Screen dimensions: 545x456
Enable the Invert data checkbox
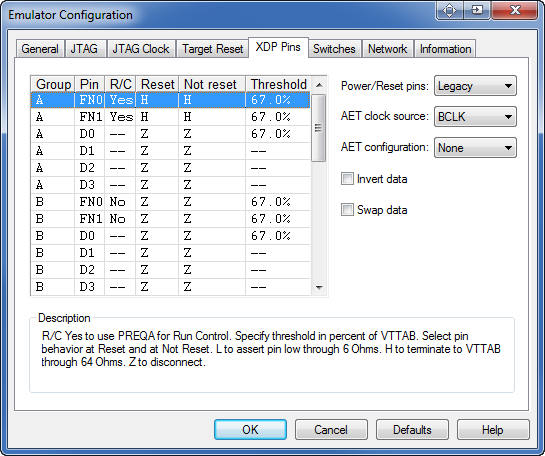point(347,179)
